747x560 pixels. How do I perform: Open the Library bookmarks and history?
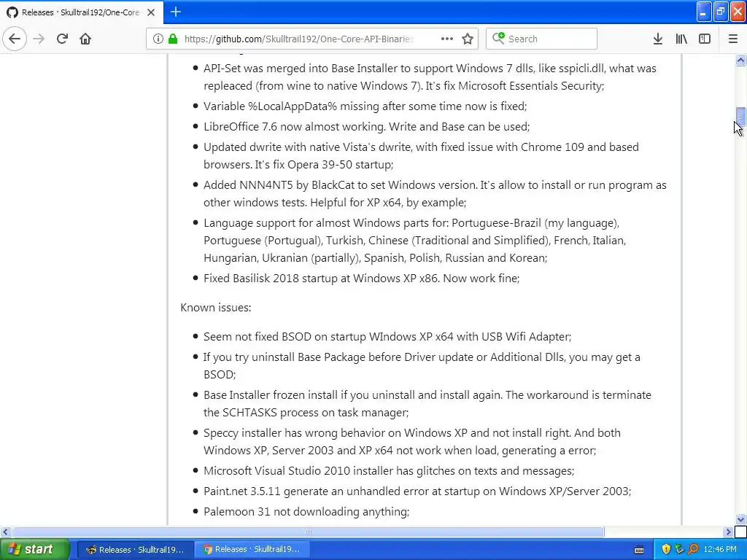pyautogui.click(x=681, y=39)
